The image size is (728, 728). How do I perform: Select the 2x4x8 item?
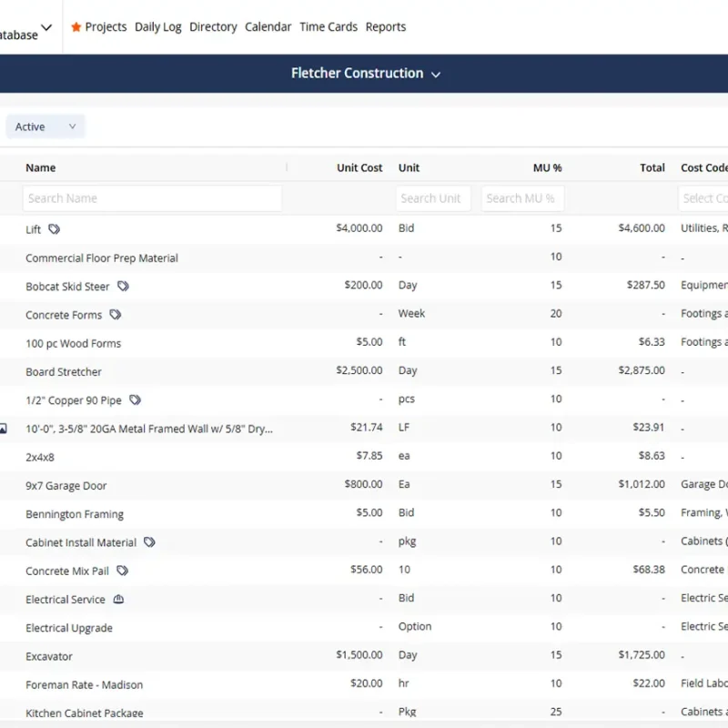(40, 458)
